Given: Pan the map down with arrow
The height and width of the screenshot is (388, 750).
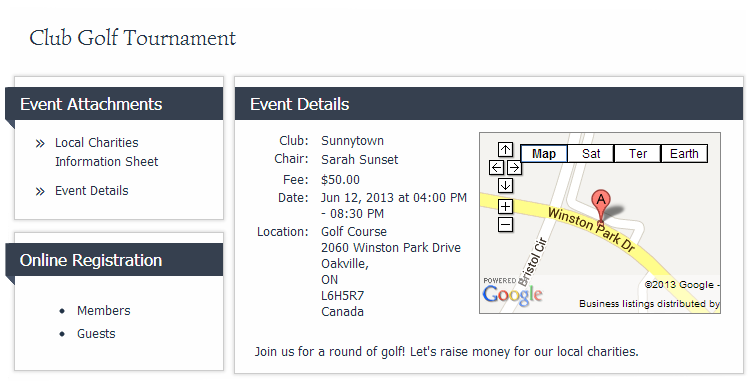Looking at the screenshot, I should pyautogui.click(x=505, y=185).
